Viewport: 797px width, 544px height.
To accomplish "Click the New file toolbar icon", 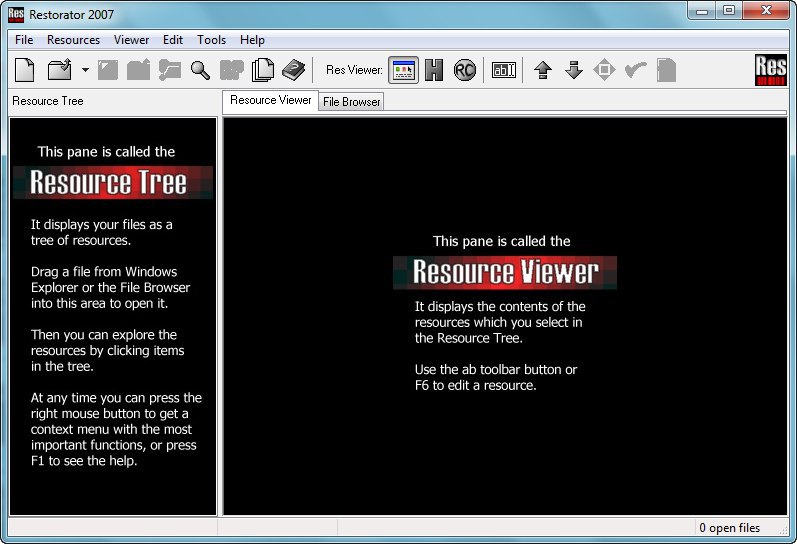I will tap(24, 70).
